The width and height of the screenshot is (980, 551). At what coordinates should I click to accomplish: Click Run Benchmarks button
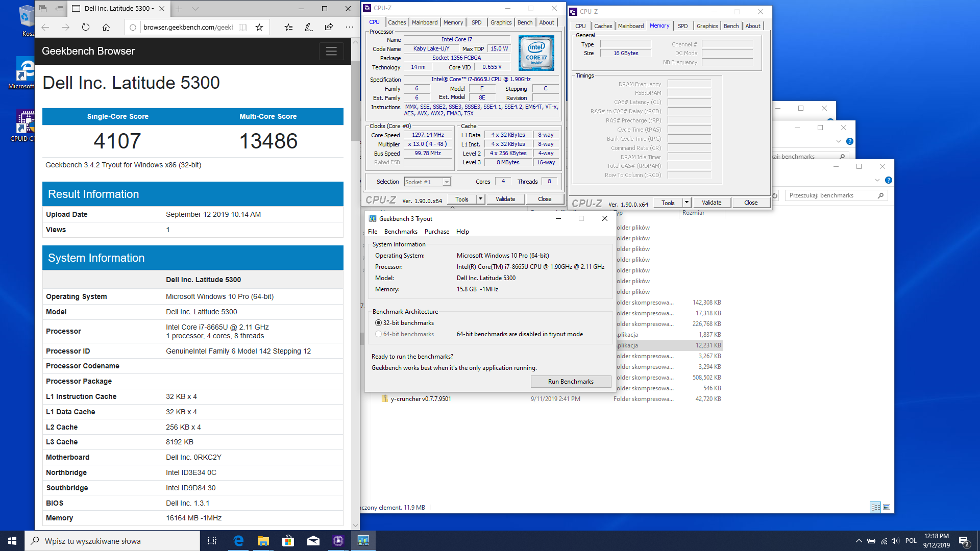coord(571,382)
